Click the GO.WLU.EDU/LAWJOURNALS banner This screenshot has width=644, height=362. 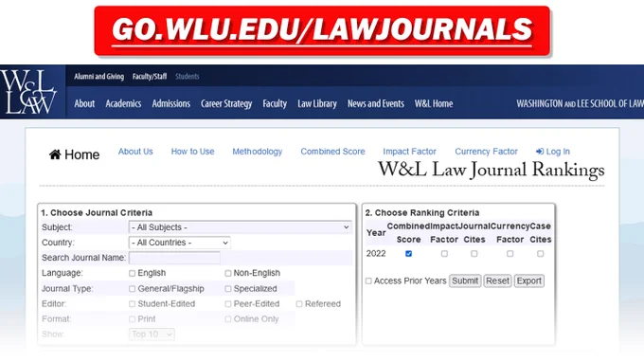[x=322, y=31]
